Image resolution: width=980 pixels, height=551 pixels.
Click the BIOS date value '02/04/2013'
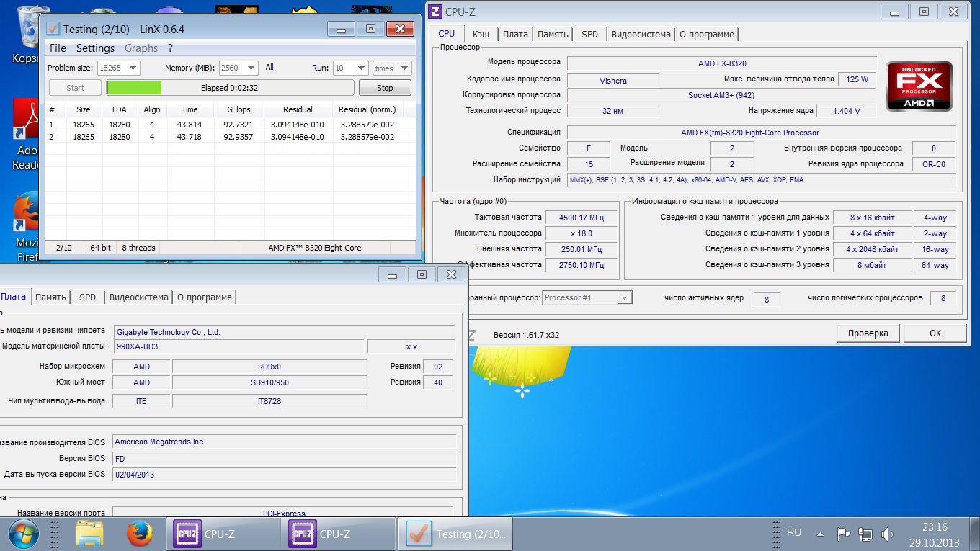285,475
